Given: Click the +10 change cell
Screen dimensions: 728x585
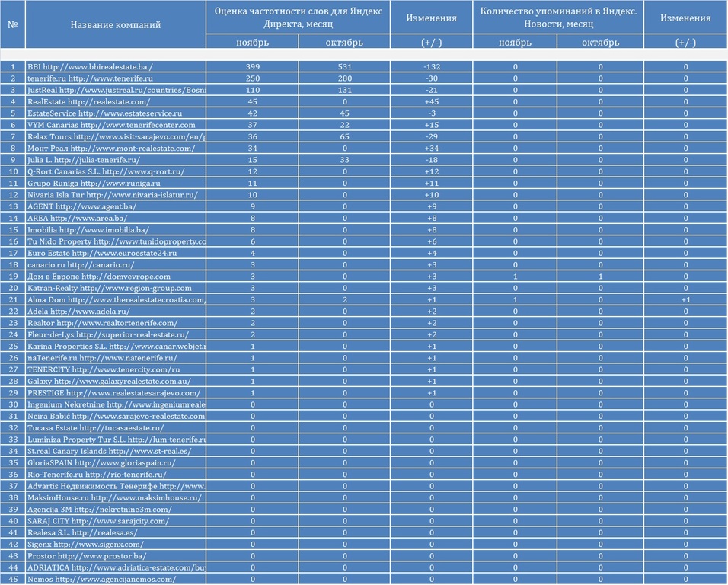Looking at the screenshot, I should coord(431,195).
